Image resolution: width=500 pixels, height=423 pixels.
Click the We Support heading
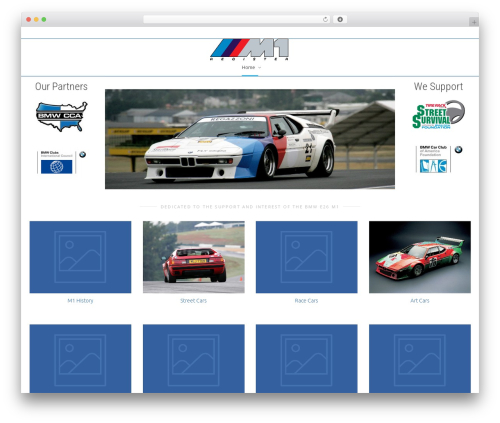tap(438, 86)
